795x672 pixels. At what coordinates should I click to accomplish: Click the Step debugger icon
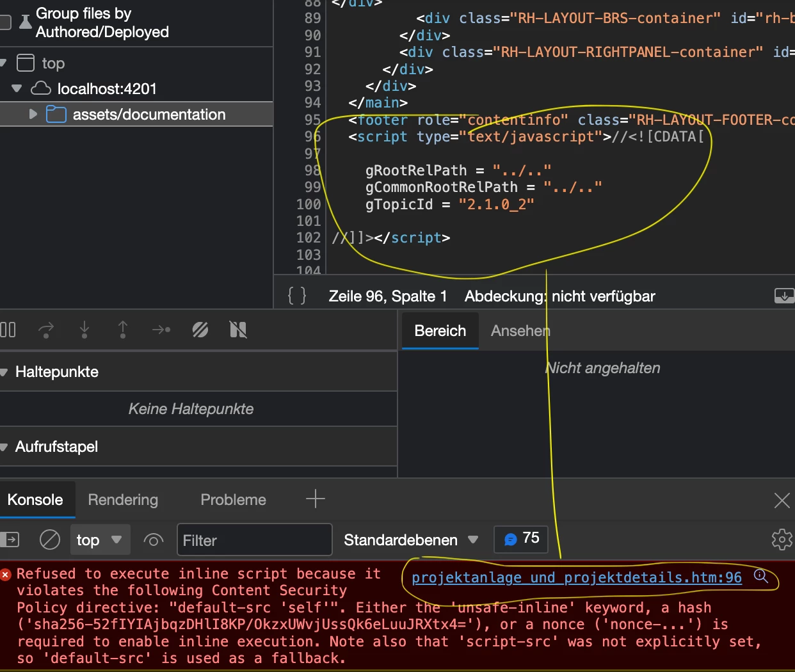(161, 330)
